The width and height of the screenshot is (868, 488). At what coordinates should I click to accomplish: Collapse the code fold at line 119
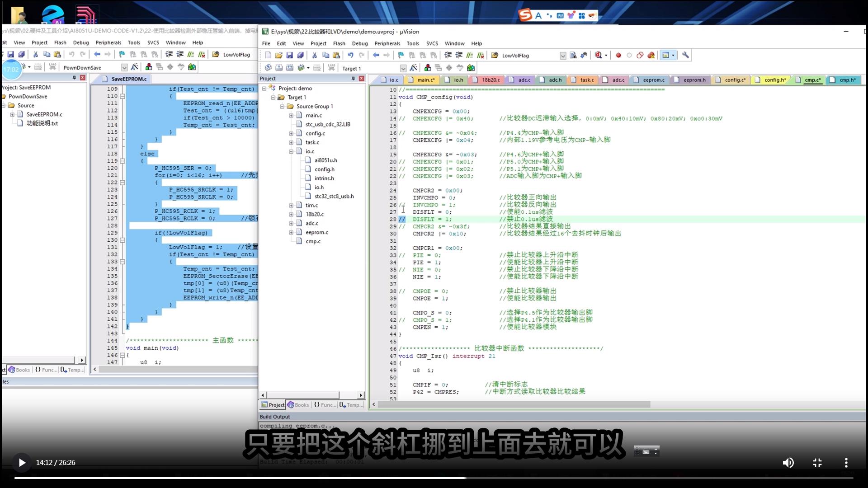point(122,161)
